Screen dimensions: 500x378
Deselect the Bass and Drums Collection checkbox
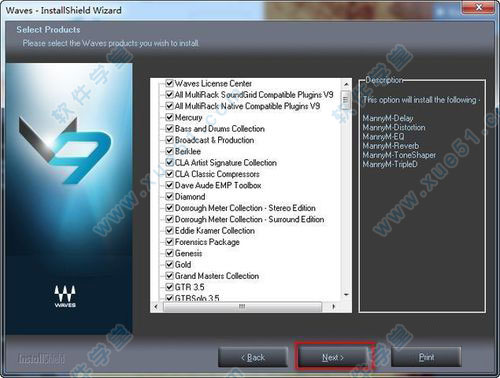pyautogui.click(x=169, y=128)
